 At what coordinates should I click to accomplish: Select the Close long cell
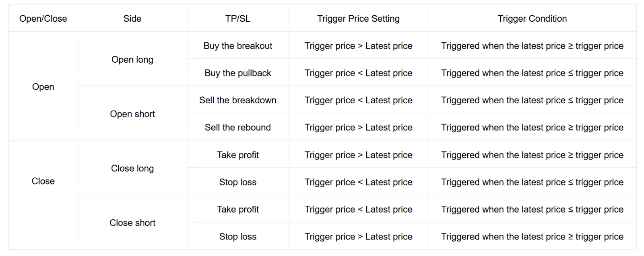tap(132, 168)
